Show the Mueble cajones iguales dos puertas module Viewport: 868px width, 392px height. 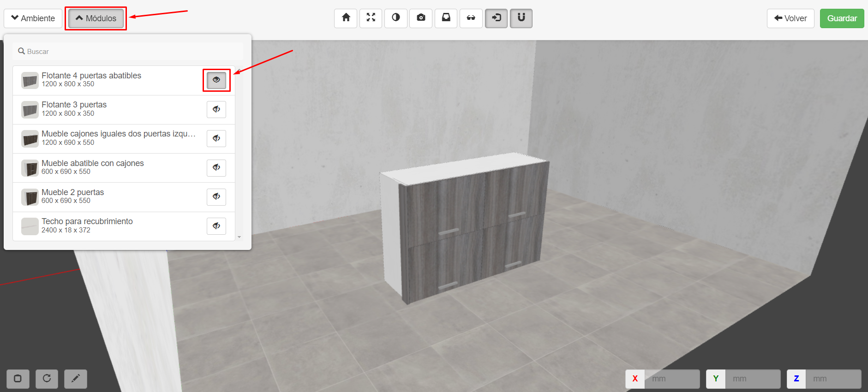[216, 138]
